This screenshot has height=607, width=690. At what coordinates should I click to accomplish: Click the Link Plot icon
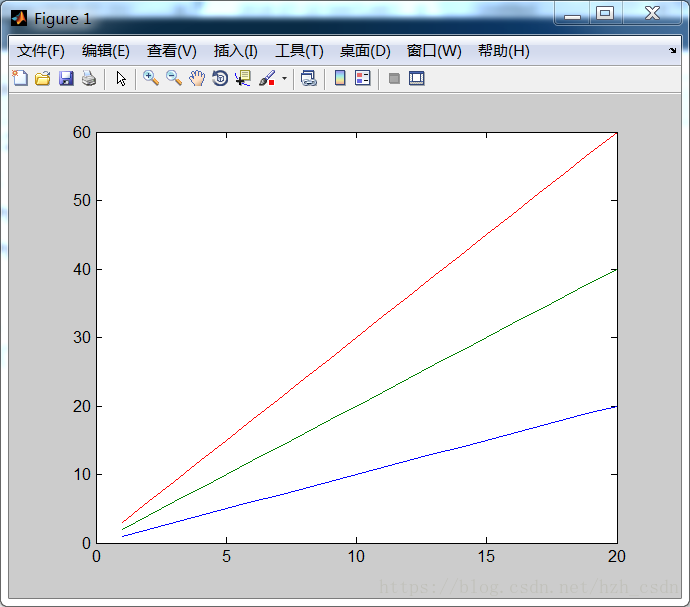[x=308, y=78]
